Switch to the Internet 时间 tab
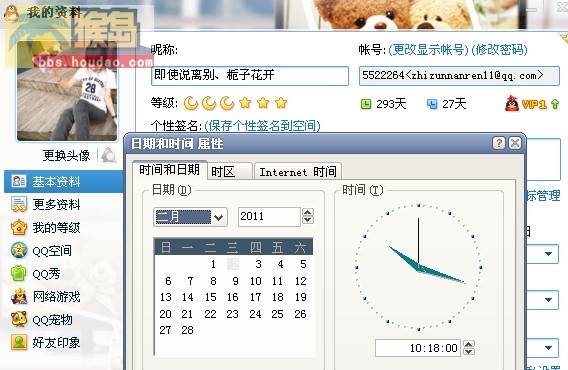 click(298, 171)
